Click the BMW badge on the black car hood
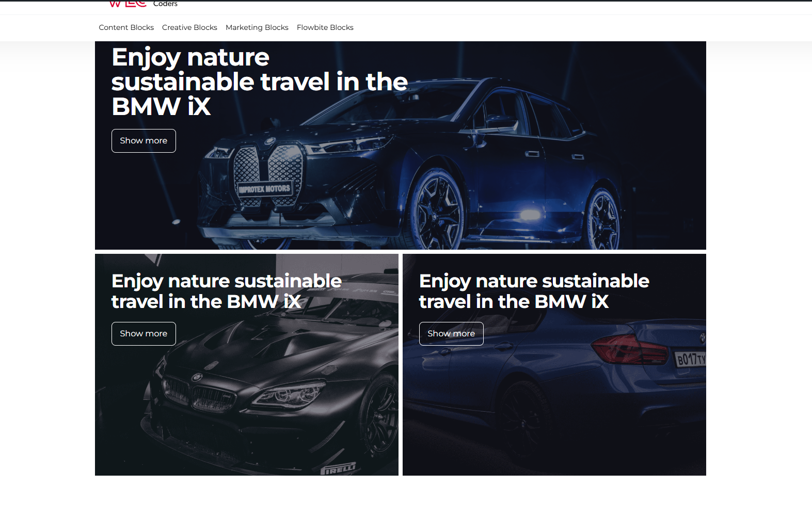The width and height of the screenshot is (812, 520). tap(197, 378)
